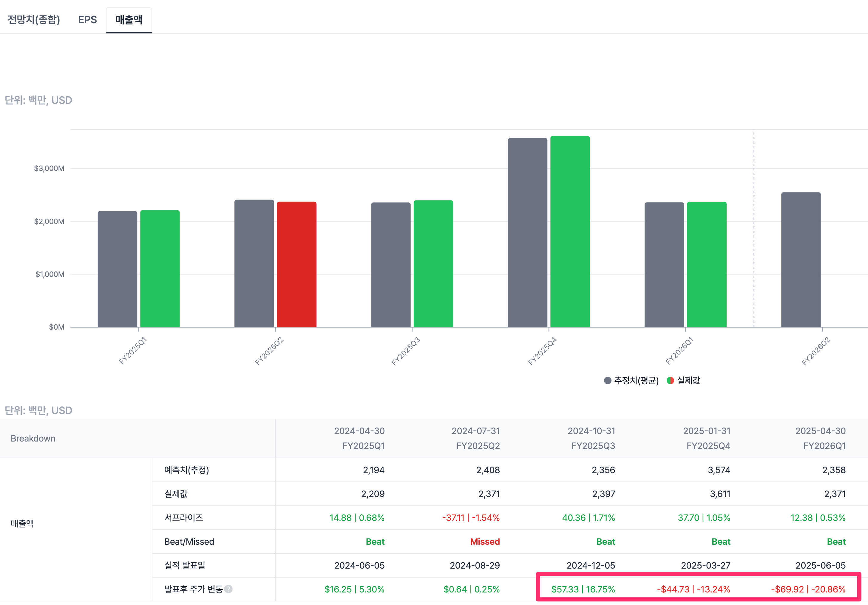Click the FY2025Q4 column header
Screen dimensions: 868x605
tap(708, 446)
